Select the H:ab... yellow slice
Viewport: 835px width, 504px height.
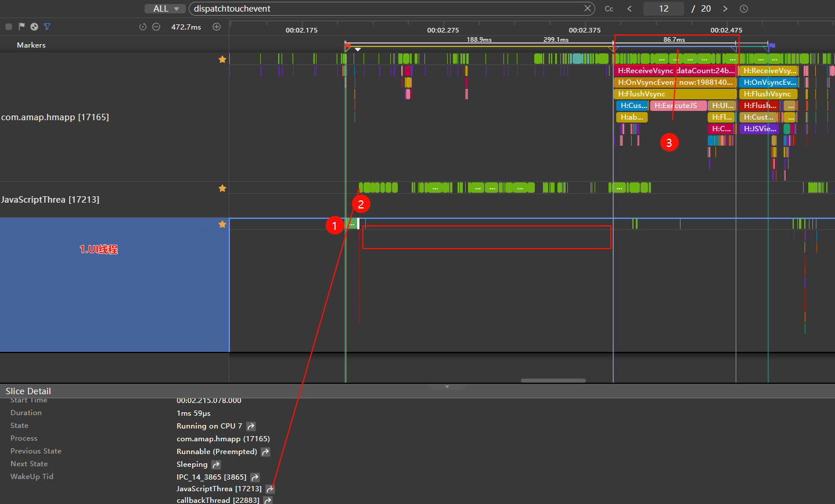click(x=632, y=117)
